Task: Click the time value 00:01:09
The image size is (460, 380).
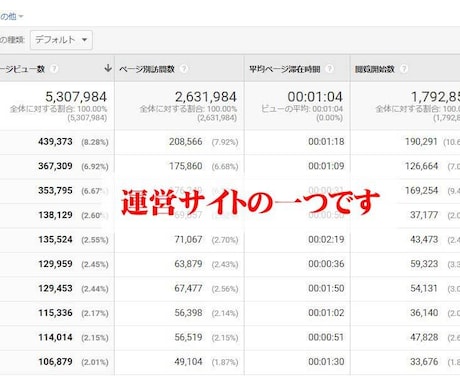Action: coord(326,166)
